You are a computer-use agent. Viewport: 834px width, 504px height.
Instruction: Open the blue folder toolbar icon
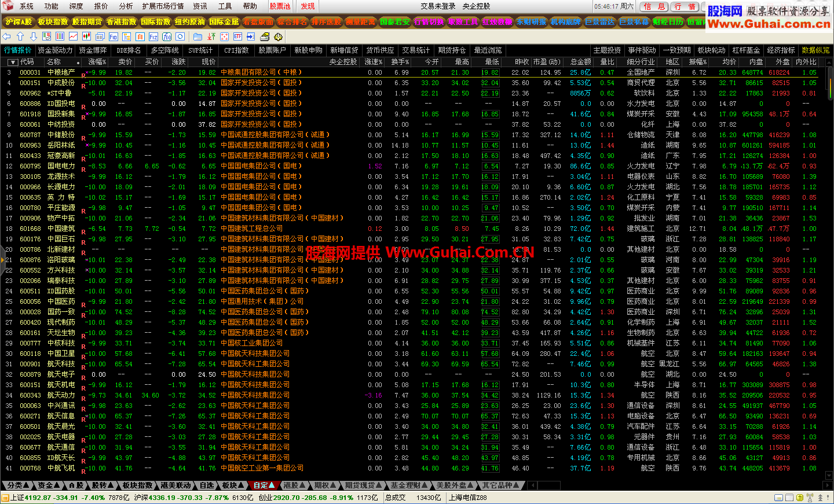click(x=197, y=36)
